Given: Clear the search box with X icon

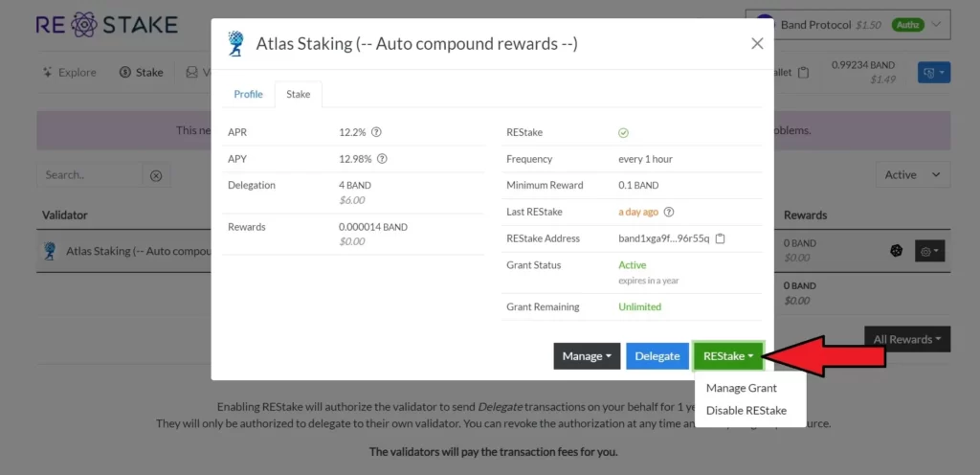Looking at the screenshot, I should coord(156,175).
